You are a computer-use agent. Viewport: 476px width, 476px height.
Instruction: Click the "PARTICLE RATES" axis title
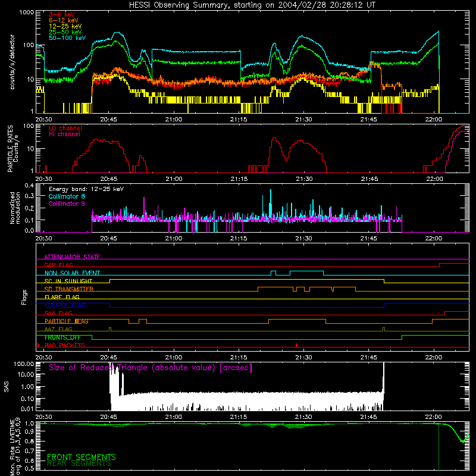tap(10, 149)
